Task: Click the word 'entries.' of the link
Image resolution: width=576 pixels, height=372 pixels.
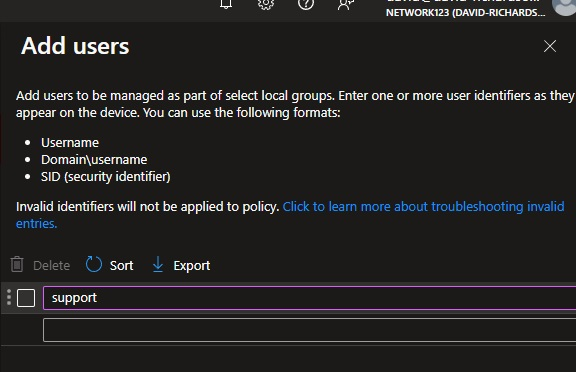Action: (36, 223)
